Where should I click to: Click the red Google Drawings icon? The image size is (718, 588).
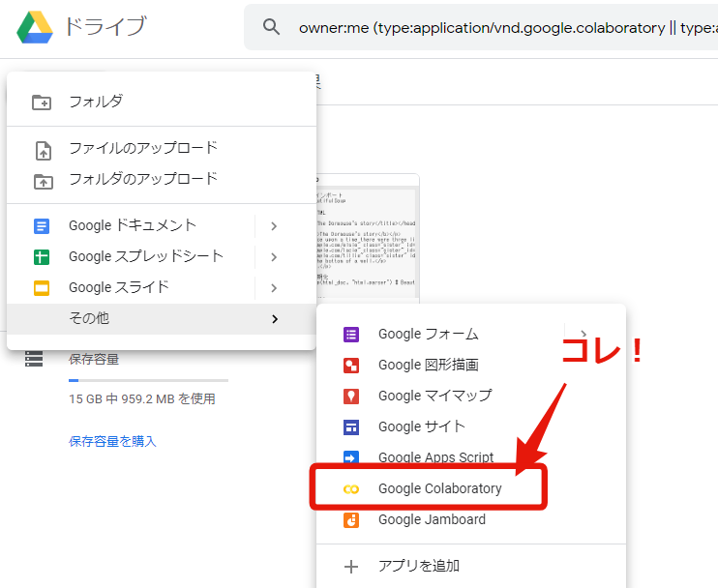(x=351, y=366)
